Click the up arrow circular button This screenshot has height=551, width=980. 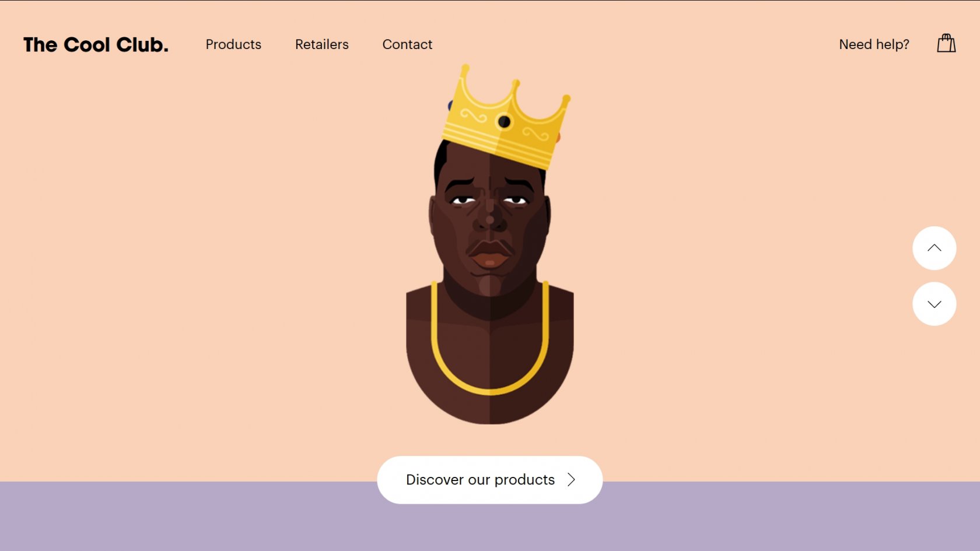click(934, 248)
